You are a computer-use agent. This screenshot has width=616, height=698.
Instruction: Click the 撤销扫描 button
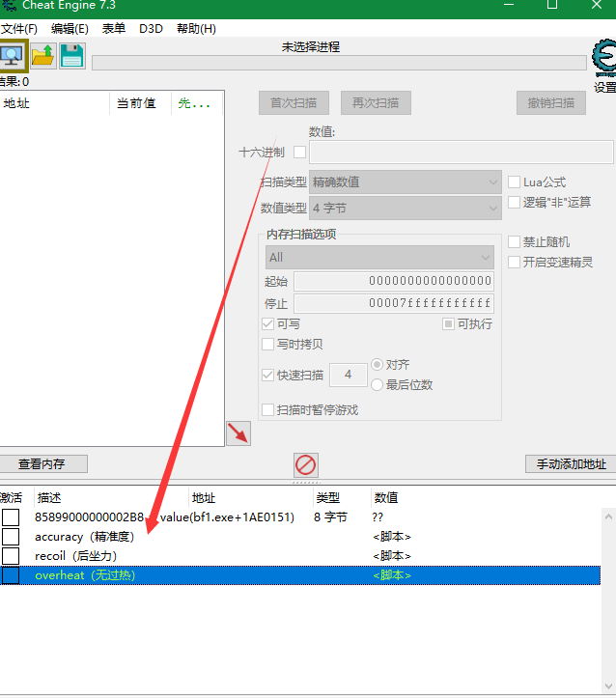pyautogui.click(x=551, y=103)
